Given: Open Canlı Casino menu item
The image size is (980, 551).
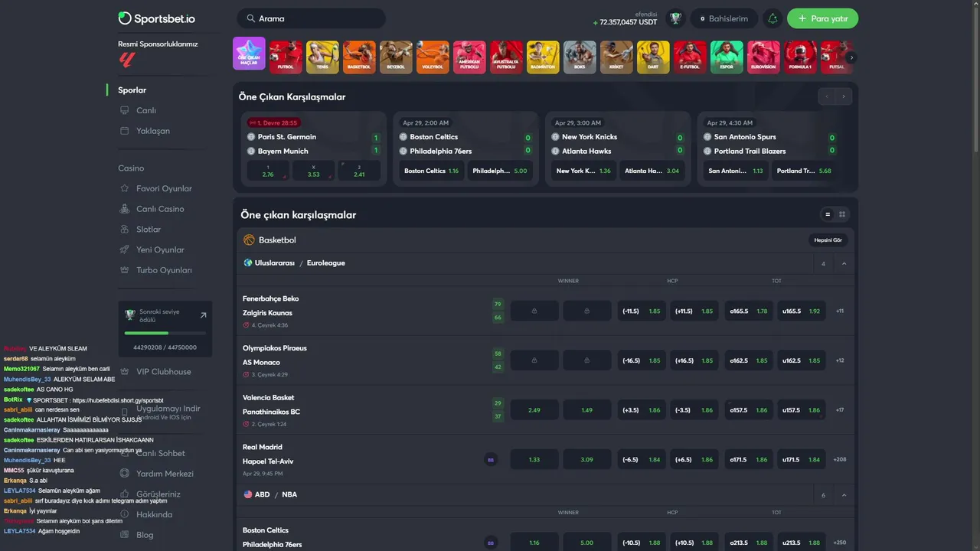Looking at the screenshot, I should click(x=160, y=209).
